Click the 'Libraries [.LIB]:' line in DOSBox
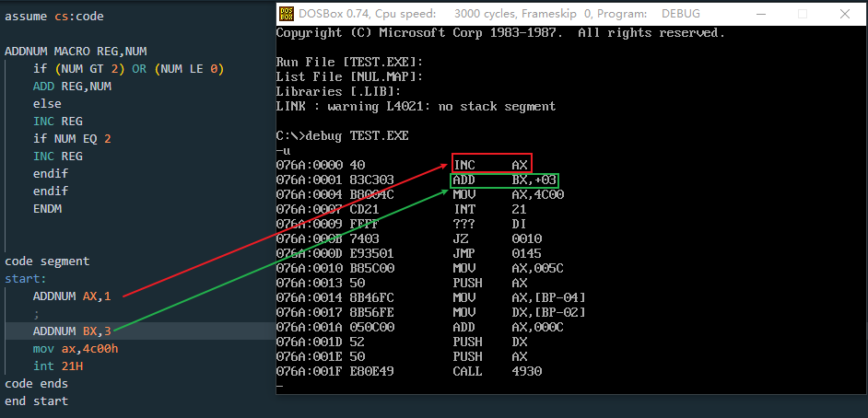Screen dimensions: 868x418 tap(338, 91)
